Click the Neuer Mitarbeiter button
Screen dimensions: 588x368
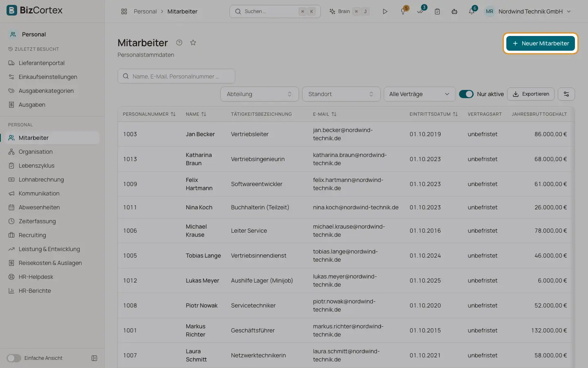pos(541,43)
